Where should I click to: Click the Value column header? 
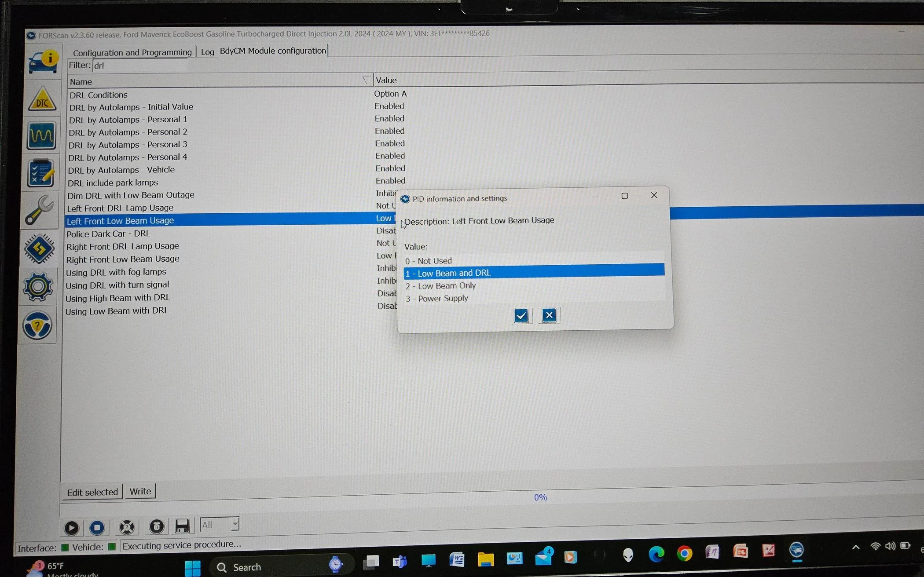(x=386, y=80)
